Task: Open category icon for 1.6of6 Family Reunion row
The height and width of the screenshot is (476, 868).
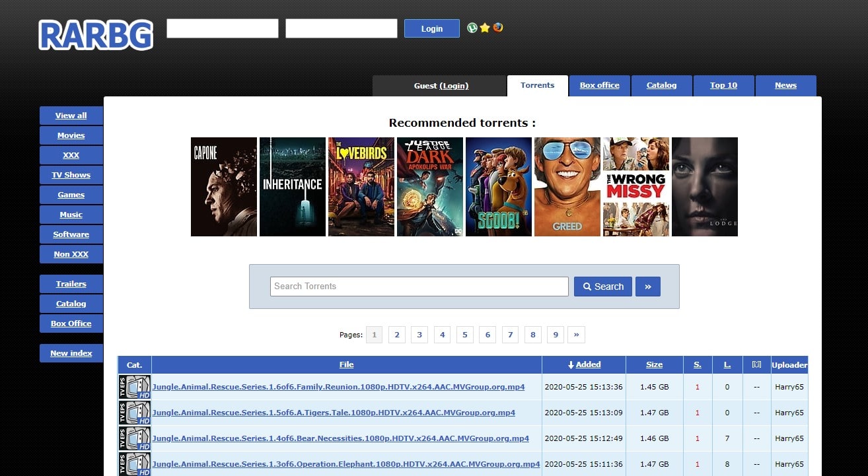Action: pyautogui.click(x=135, y=387)
